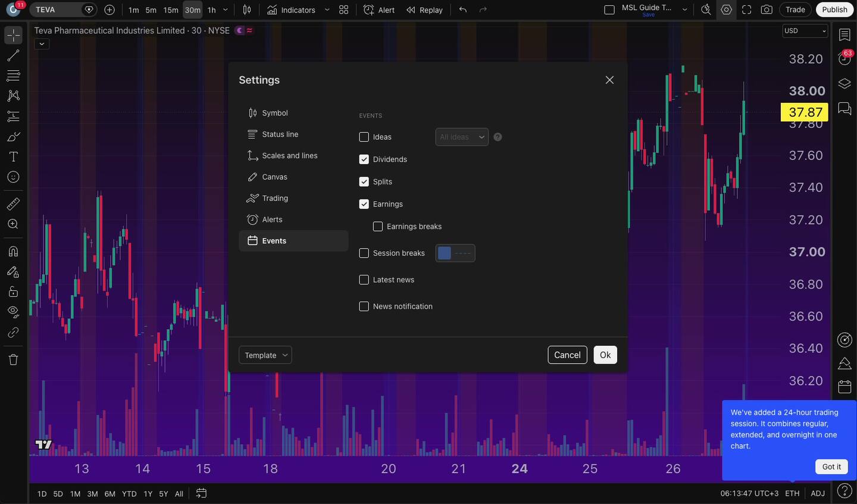Image resolution: width=857 pixels, height=504 pixels.
Task: Select the brush drawing tool
Action: point(13,136)
